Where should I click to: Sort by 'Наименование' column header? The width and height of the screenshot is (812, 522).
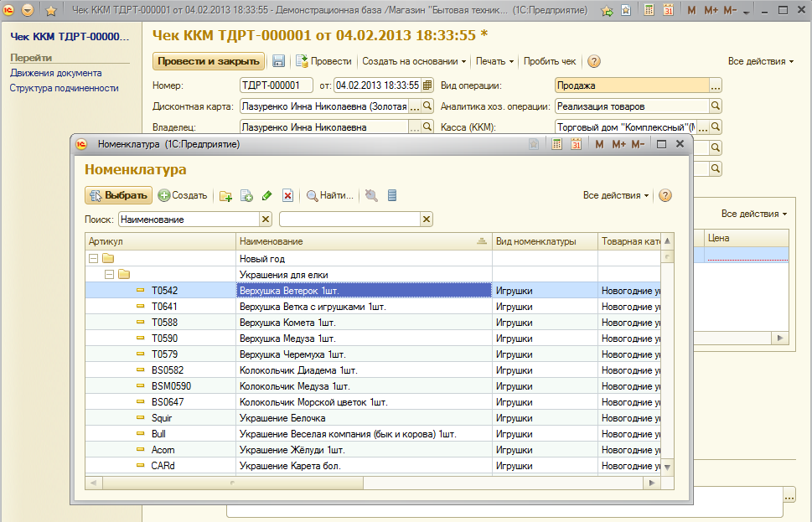(x=364, y=241)
